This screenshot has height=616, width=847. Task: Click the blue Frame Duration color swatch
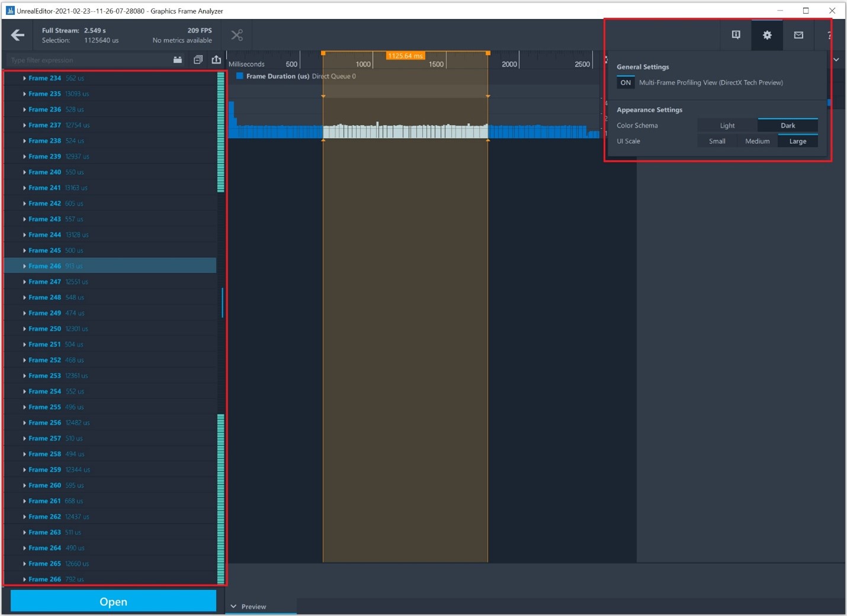[240, 76]
